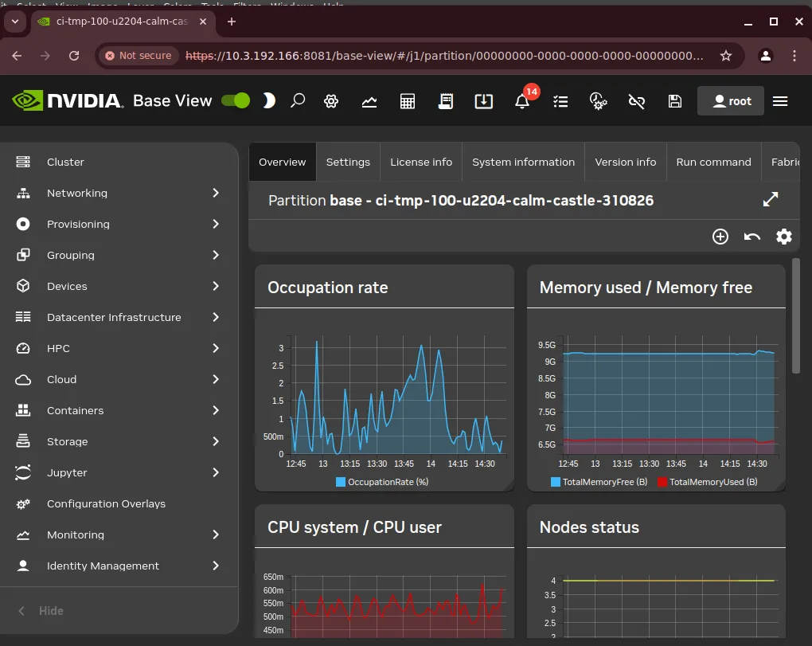Click the Containers sidebar icon
The width and height of the screenshot is (812, 646).
23,410
